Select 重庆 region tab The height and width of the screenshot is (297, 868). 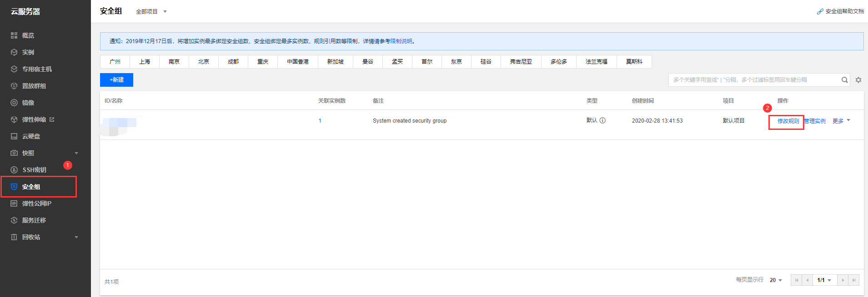coord(263,62)
